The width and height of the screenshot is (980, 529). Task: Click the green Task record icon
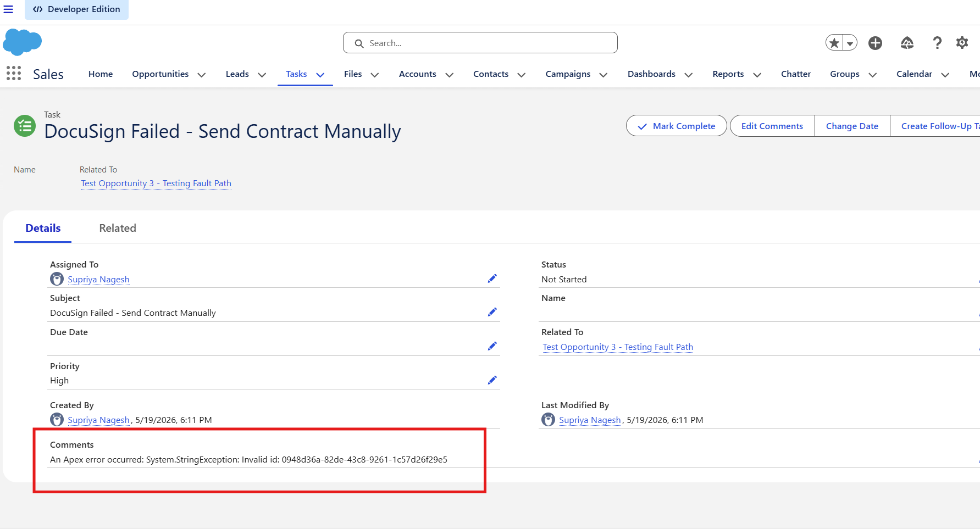(x=25, y=126)
